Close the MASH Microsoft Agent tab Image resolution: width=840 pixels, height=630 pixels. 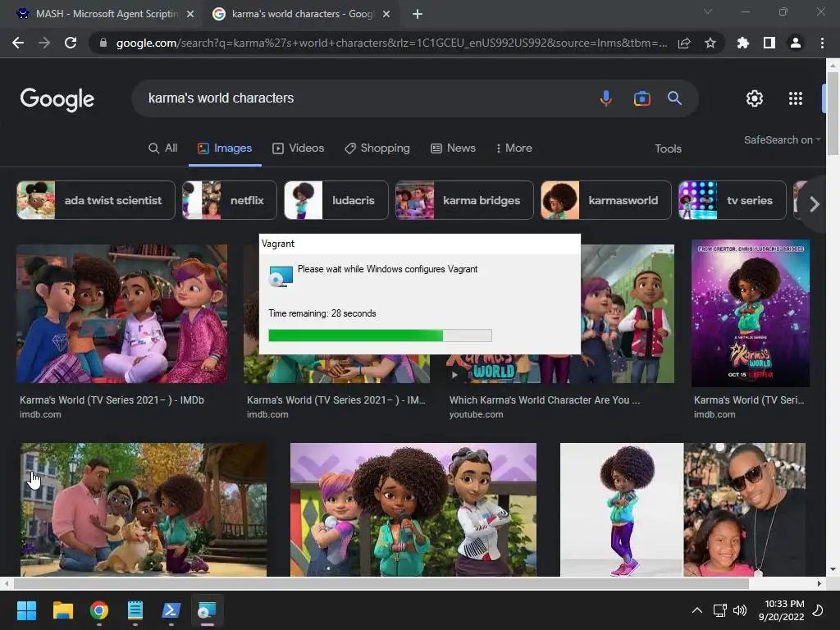(190, 14)
